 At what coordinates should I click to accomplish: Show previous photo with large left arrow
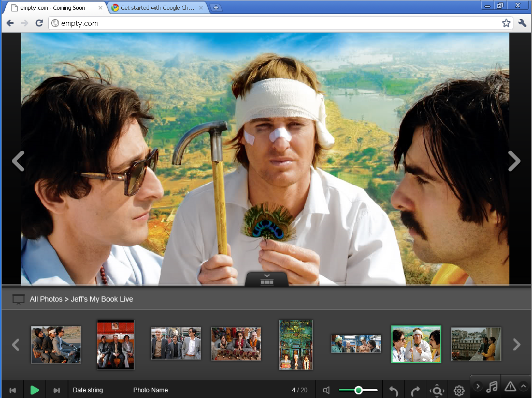(18, 161)
